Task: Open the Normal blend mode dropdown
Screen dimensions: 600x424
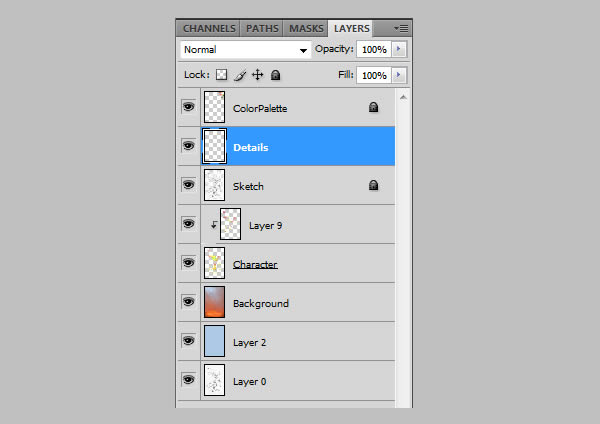Action: tap(245, 50)
